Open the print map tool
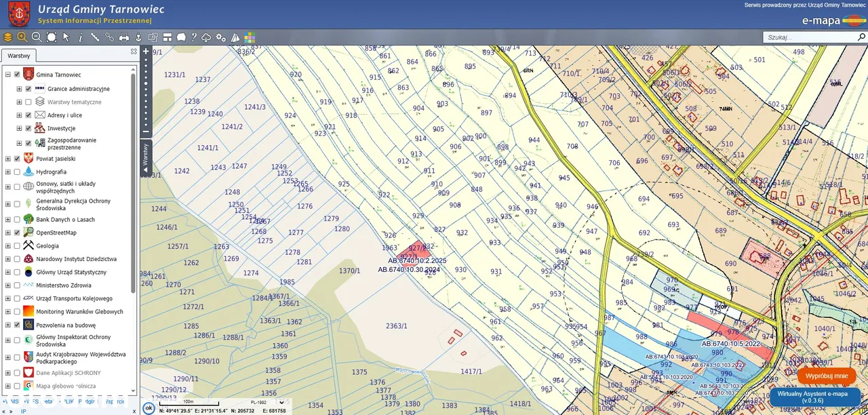This screenshot has height=415, width=868. 124,37
